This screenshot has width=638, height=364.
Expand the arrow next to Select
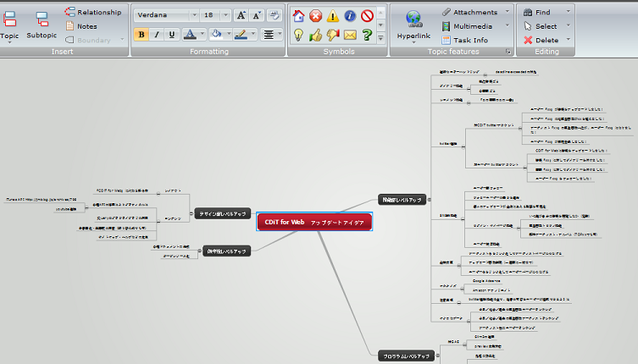pyautogui.click(x=569, y=25)
